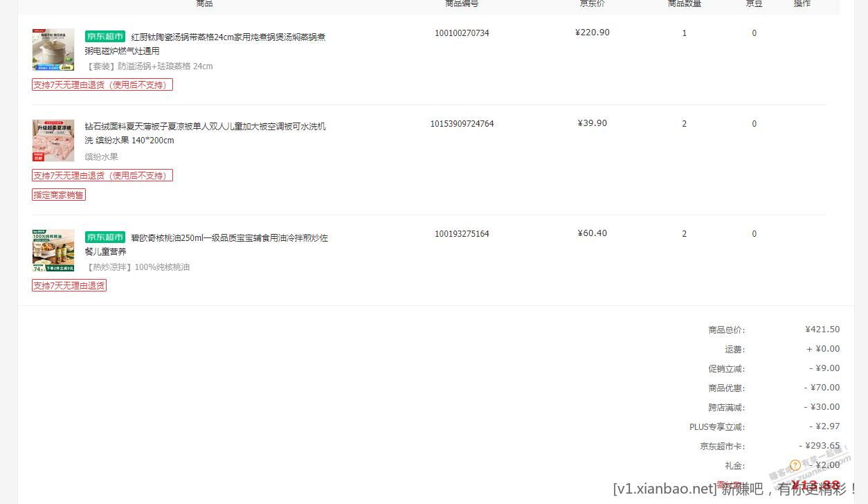Click the 促销立减: label
This screenshot has height=504, width=868.
point(727,369)
